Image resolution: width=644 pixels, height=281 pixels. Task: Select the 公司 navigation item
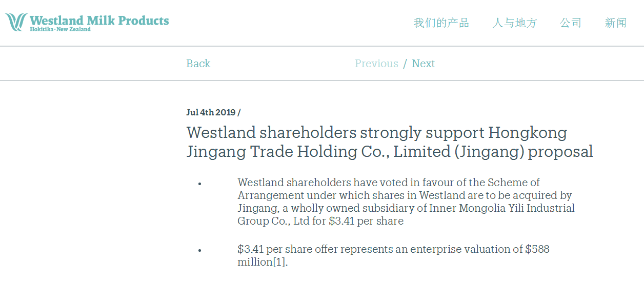(571, 23)
